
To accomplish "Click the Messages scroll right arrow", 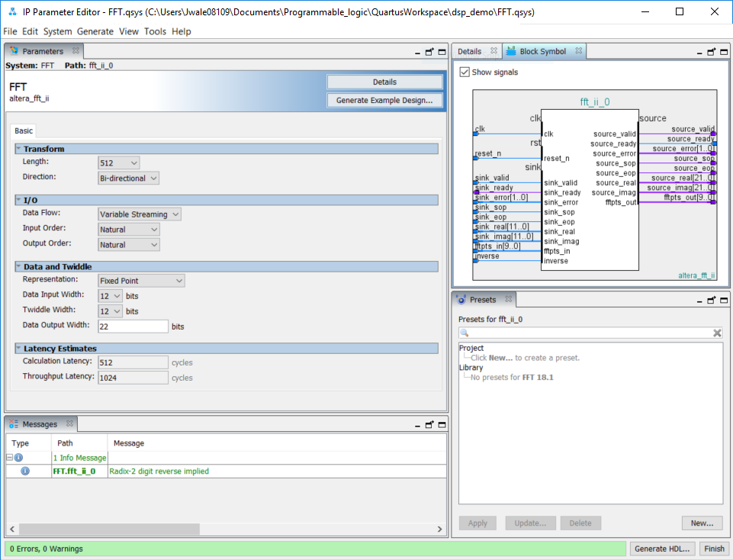I will [x=439, y=529].
